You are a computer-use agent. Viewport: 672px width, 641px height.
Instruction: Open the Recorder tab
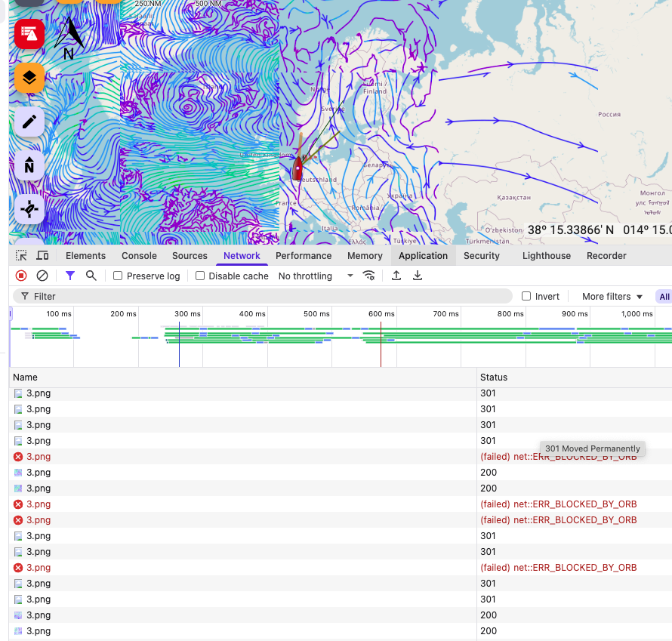click(x=606, y=256)
